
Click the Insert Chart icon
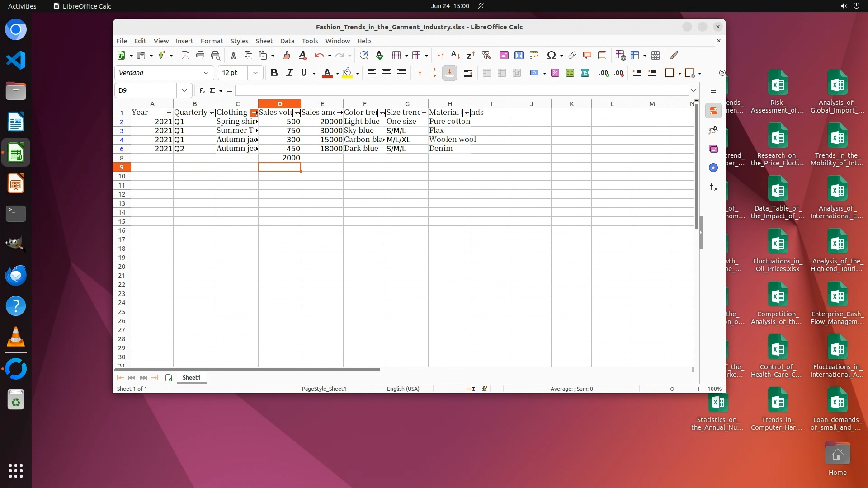point(519,55)
